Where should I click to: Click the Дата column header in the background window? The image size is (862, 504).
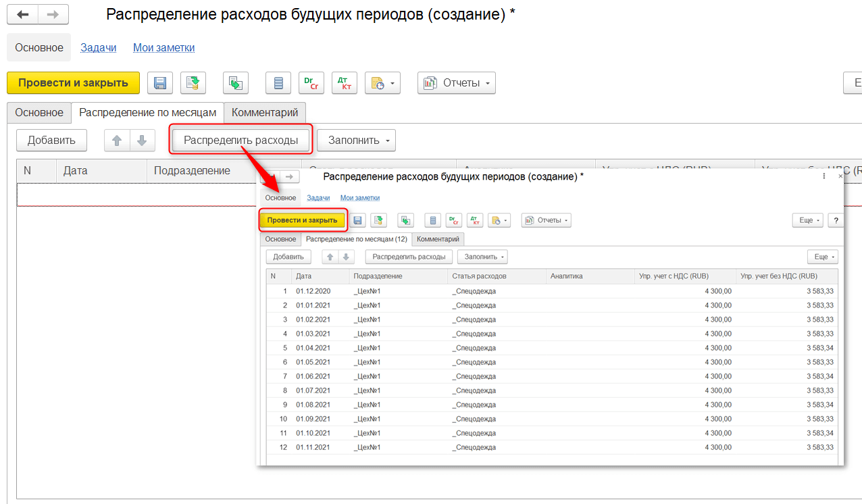[101, 171]
